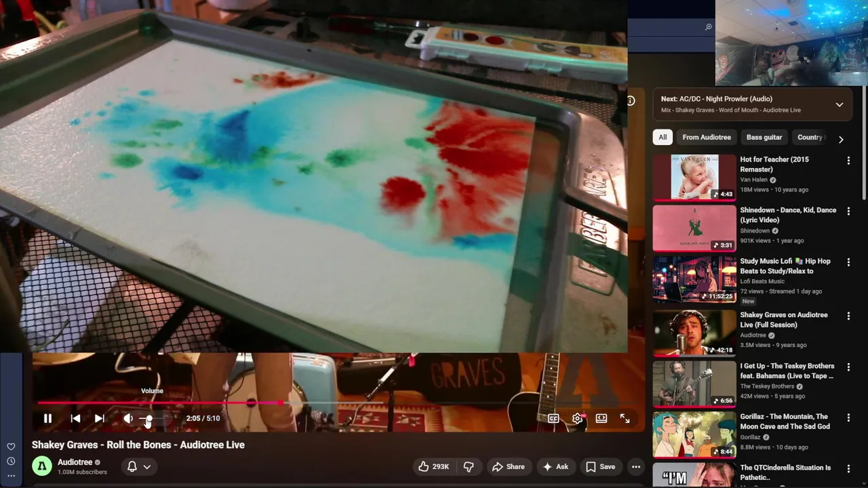Open the title 'Shakey Graves on Audiotree Live (Full Session)'
This screenshot has height=488, width=868.
(784, 320)
